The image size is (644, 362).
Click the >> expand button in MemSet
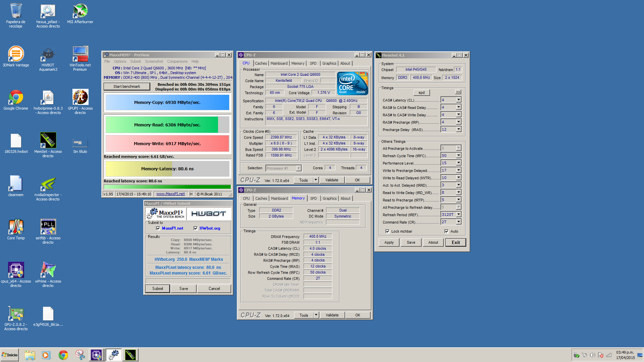(x=458, y=92)
